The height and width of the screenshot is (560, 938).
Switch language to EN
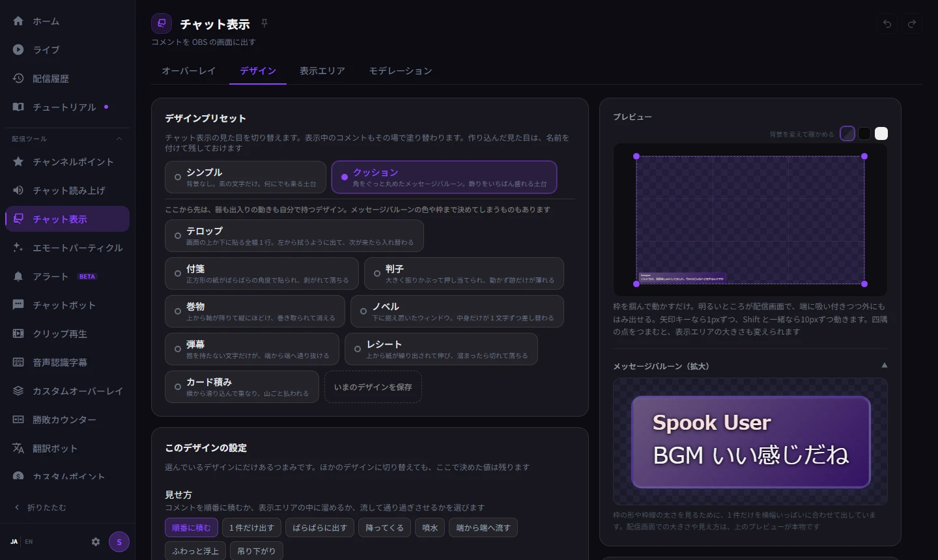click(x=29, y=542)
